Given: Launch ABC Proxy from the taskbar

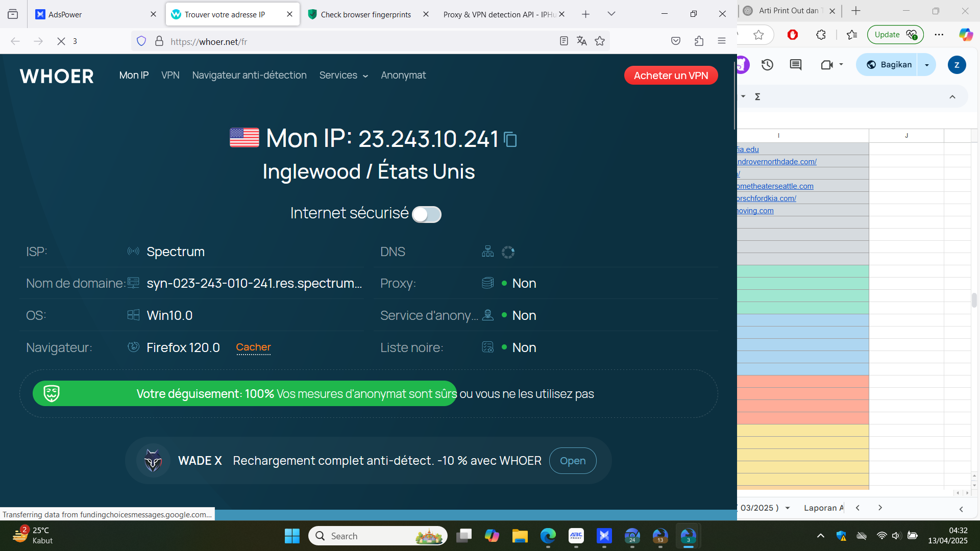Looking at the screenshot, I should click(x=576, y=536).
